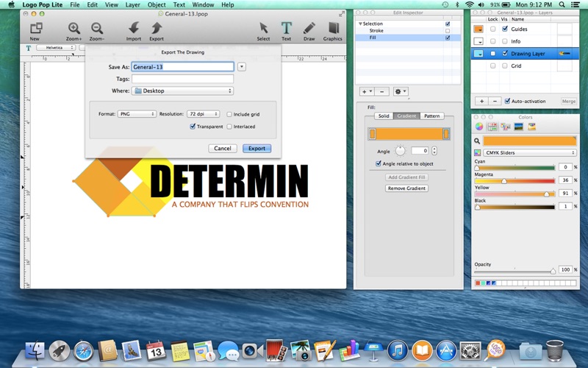Select color wheel mode in Colors panel

[479, 127]
